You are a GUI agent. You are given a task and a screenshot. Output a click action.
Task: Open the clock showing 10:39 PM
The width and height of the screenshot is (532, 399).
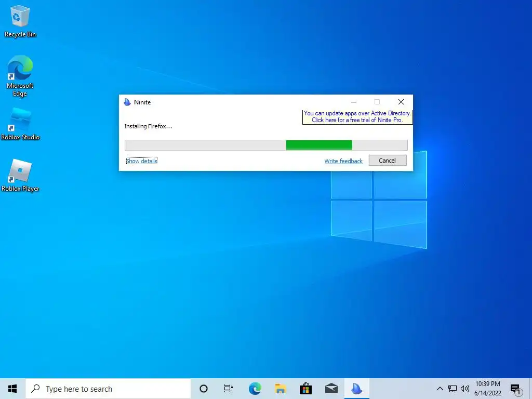pos(488,389)
